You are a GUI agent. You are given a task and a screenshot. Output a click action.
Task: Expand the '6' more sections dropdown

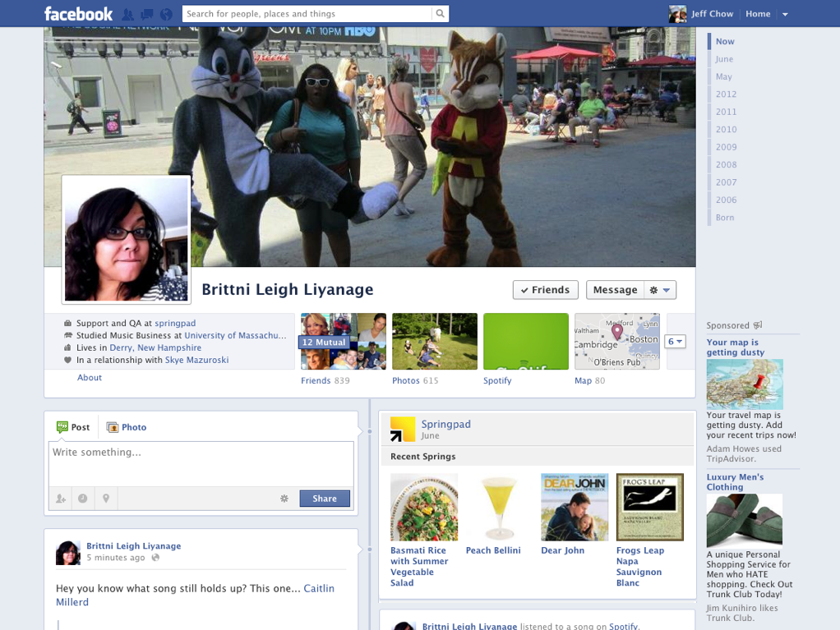coord(675,342)
